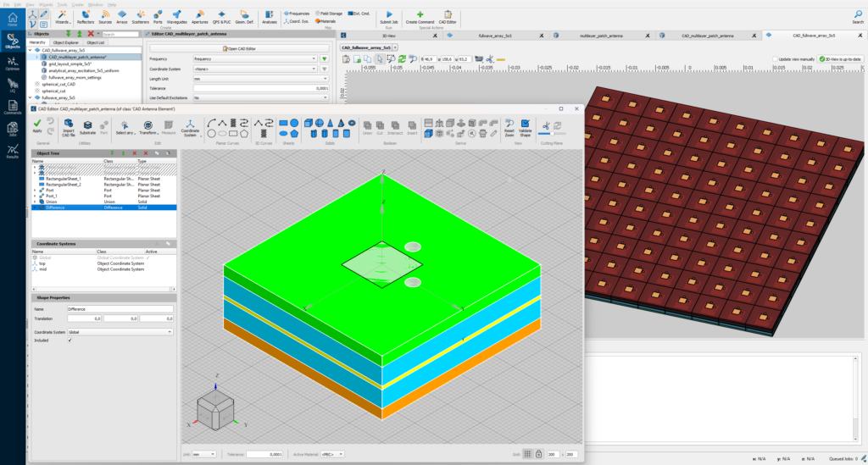Image resolution: width=868 pixels, height=465 pixels.
Task: Click the red X delete icon in Objects panel
Action: pyautogui.click(x=91, y=34)
